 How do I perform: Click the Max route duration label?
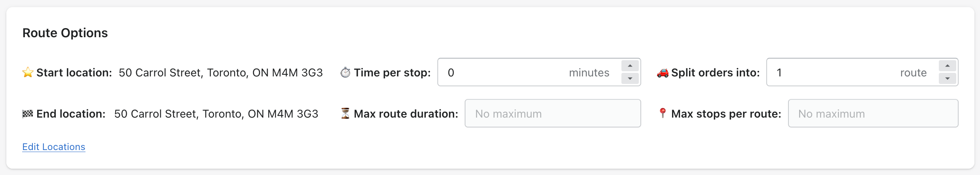406,114
